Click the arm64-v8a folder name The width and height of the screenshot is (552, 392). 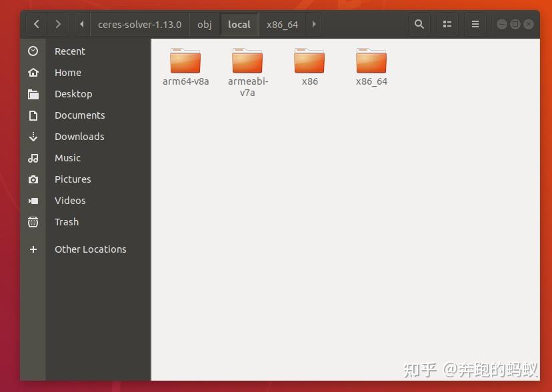coord(185,81)
